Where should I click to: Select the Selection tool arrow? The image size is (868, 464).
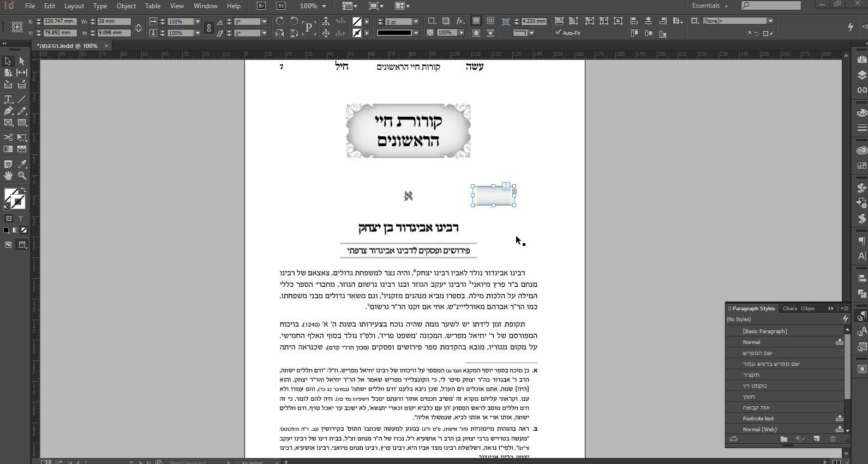tap(8, 61)
